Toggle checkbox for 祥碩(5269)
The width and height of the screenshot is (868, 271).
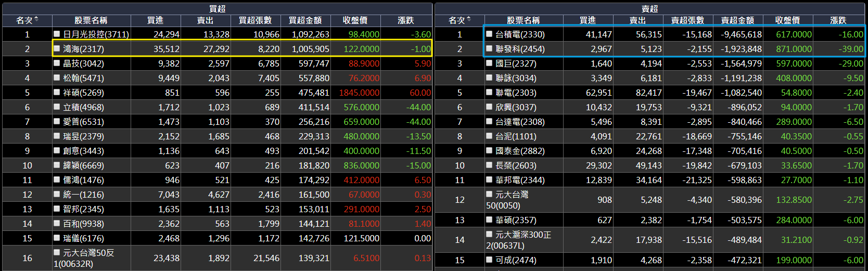click(57, 92)
